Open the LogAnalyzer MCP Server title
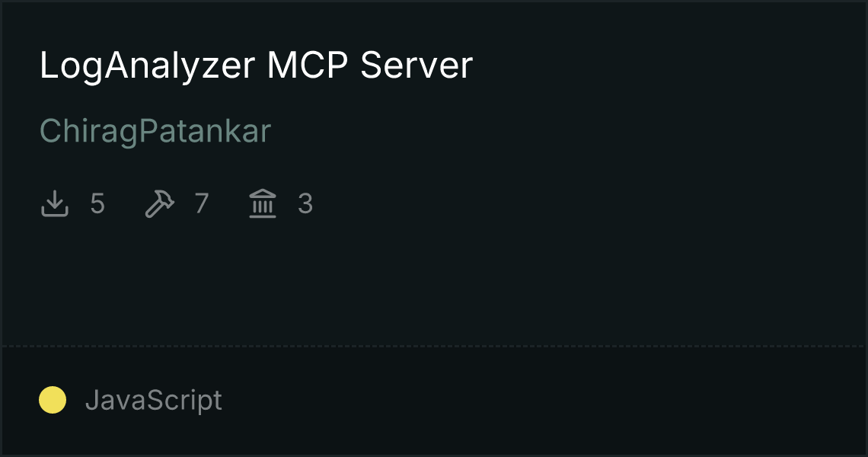 pos(257,66)
